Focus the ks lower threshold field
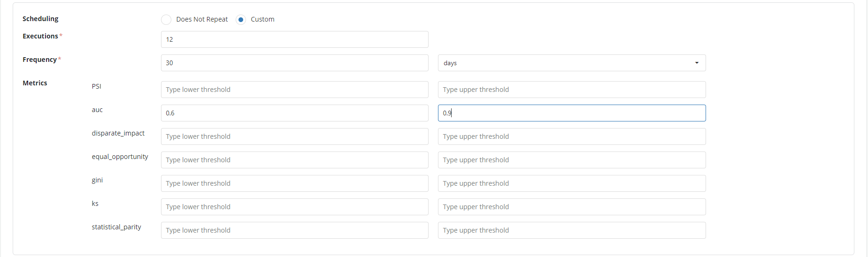Screen dimensions: 868x257 pyautogui.click(x=294, y=207)
